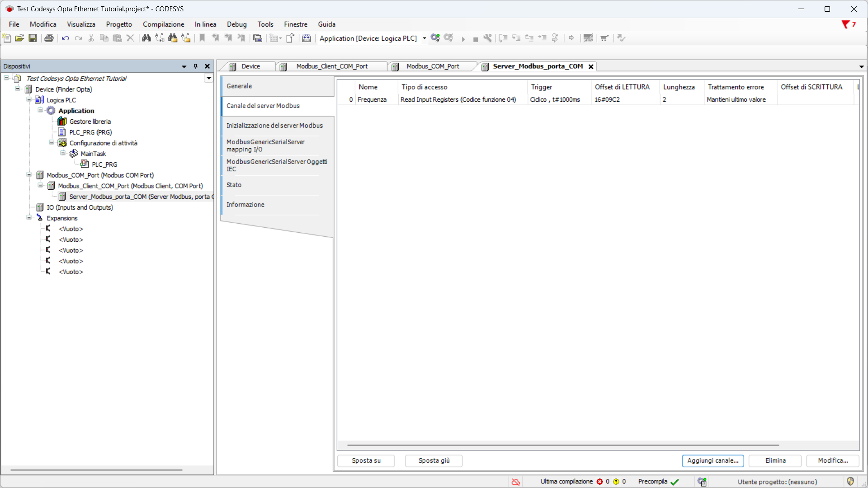Click the Sposta giù button
The width and height of the screenshot is (868, 488).
click(x=434, y=460)
